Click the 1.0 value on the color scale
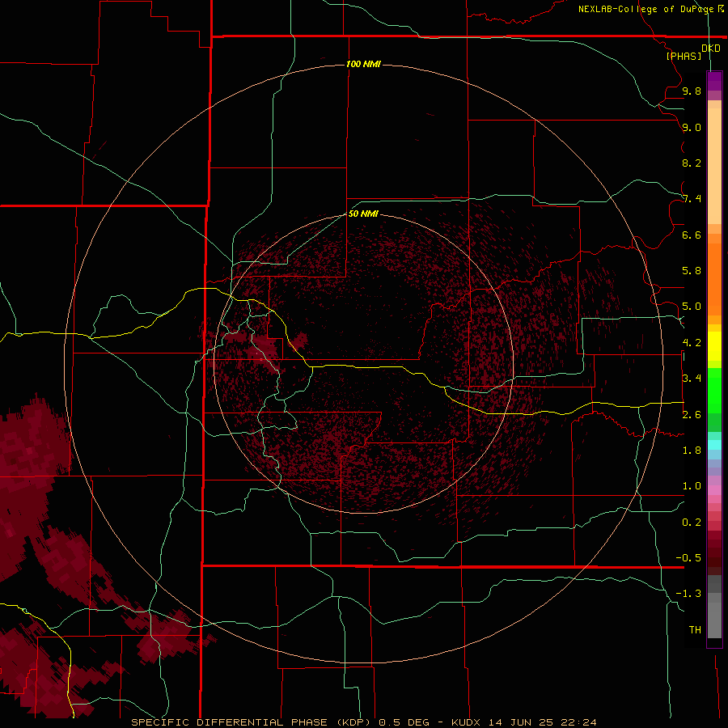The height and width of the screenshot is (728, 728). [x=692, y=486]
